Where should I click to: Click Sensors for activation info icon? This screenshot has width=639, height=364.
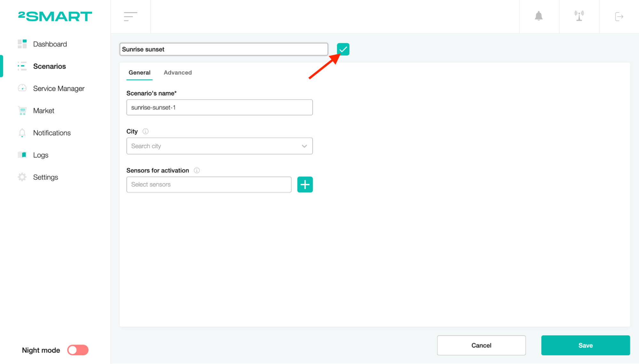tap(197, 170)
